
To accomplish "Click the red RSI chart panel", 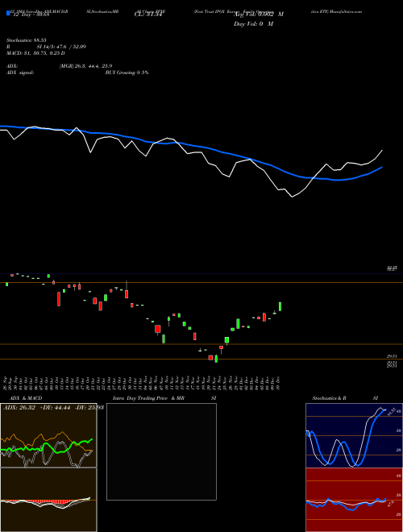I will pos(354,500).
